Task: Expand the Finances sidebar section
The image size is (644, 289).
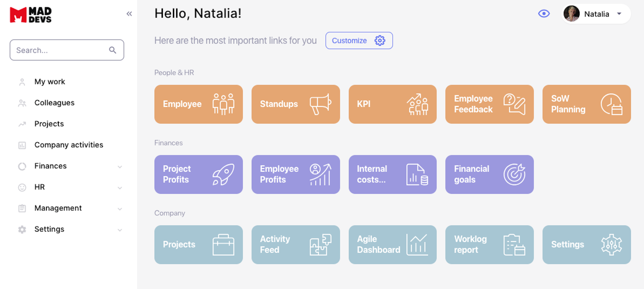Action: (120, 167)
